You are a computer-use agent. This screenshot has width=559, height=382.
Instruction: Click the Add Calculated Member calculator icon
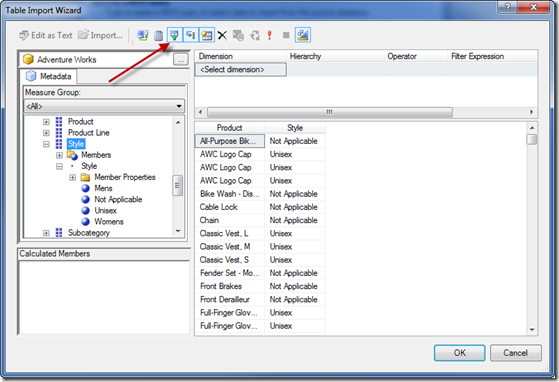[x=159, y=35]
